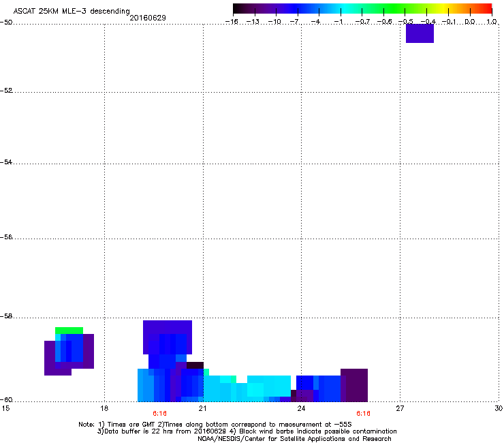Click the -16 label on the color scale

click(232, 22)
